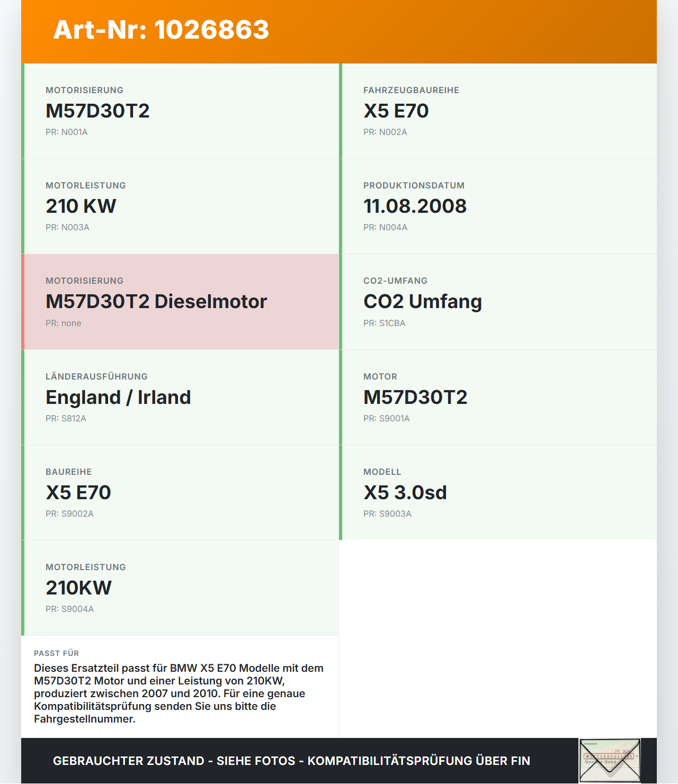Select the Motor M57D30T2 card with S9001A
This screenshot has width=678, height=784.
(498, 398)
